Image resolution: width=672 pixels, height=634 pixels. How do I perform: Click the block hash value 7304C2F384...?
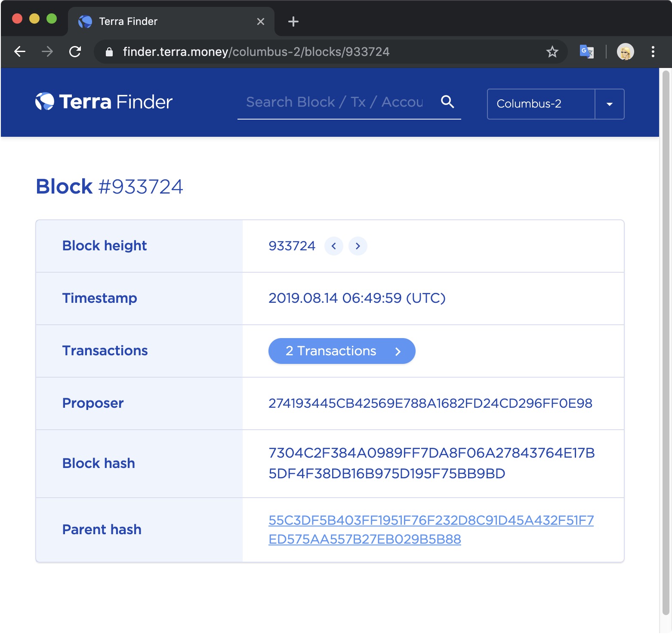(x=432, y=463)
